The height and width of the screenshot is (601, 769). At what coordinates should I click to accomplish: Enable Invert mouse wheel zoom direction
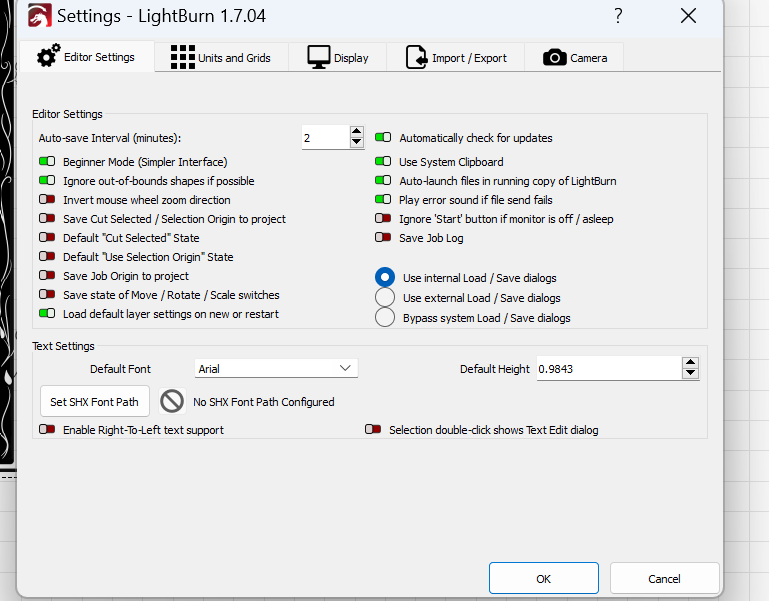coord(47,199)
